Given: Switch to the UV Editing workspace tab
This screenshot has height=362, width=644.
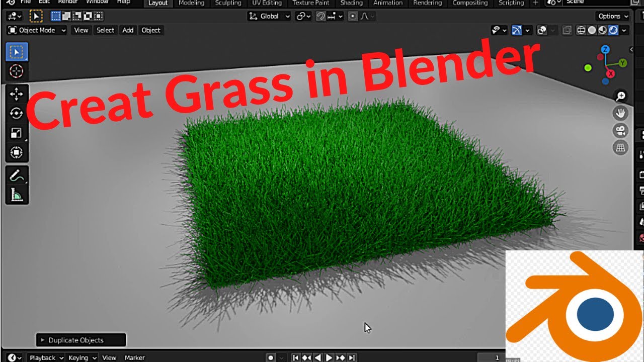Looking at the screenshot, I should coord(267,3).
